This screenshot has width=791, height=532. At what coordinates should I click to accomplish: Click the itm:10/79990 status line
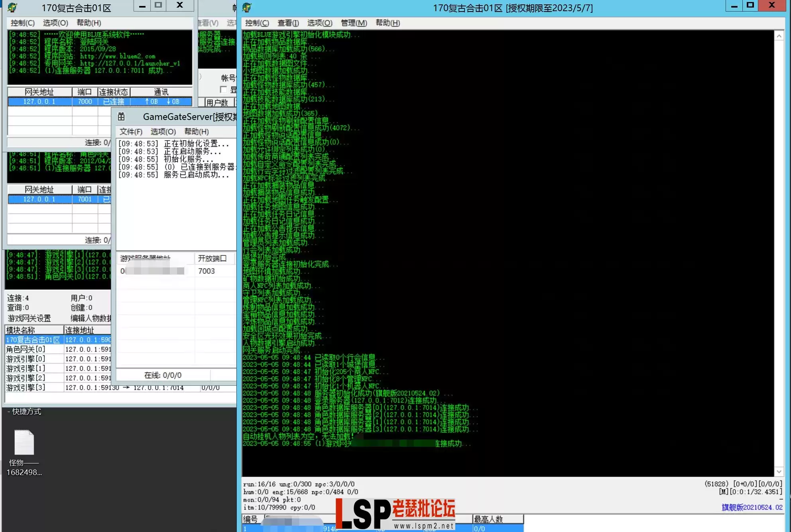pos(279,507)
